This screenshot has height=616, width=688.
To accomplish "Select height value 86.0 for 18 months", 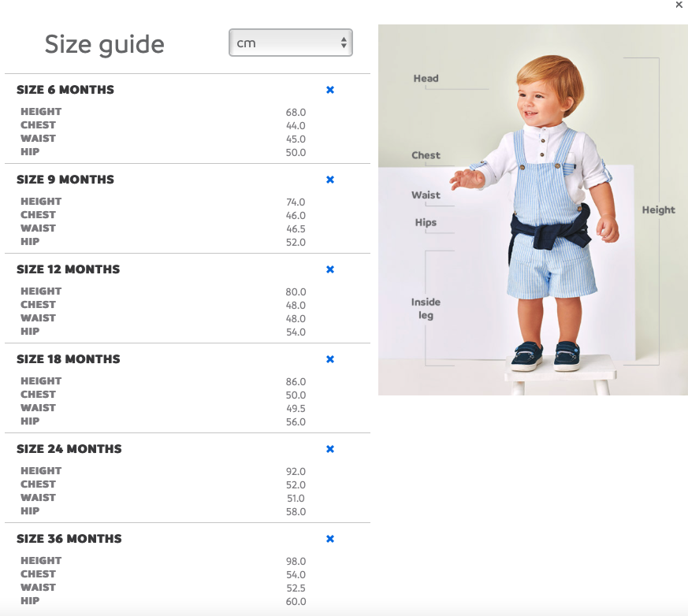I will pyautogui.click(x=296, y=382).
